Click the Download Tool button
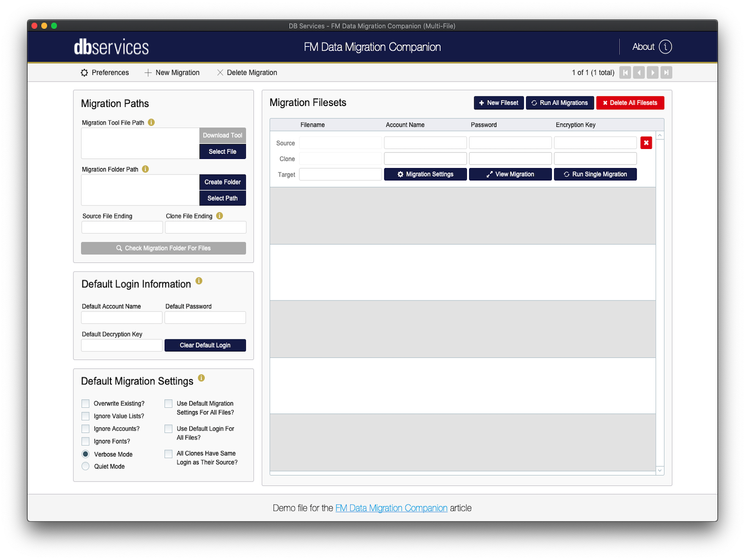Screen dimensions: 745x560 [x=222, y=135]
